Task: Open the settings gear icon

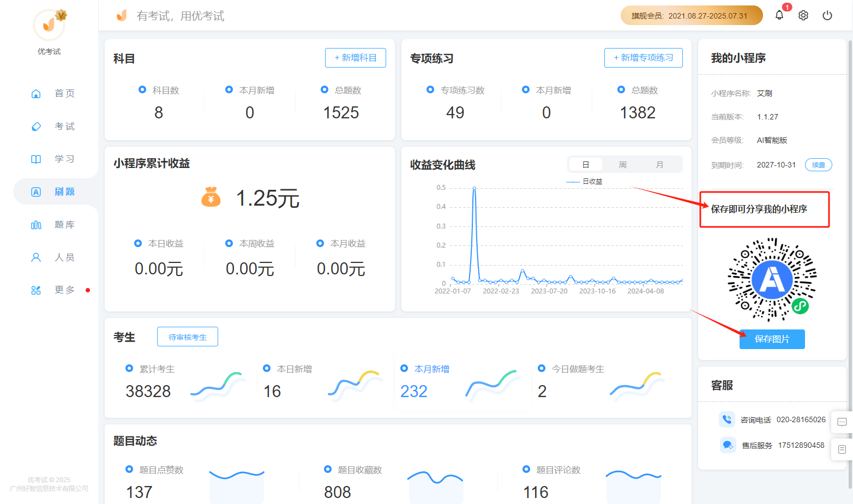Action: click(803, 15)
